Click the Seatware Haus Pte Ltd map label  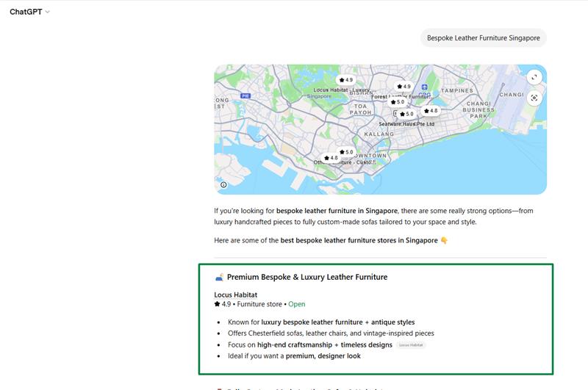coord(406,124)
